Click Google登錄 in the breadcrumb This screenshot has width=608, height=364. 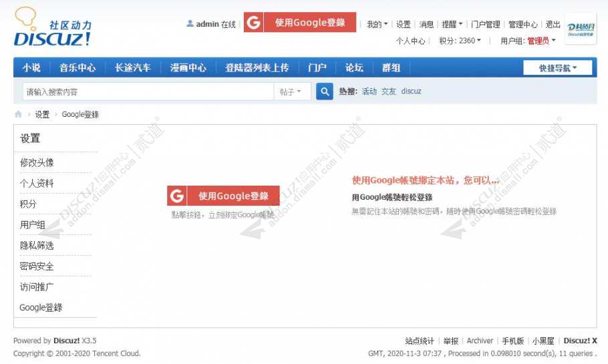coord(80,114)
